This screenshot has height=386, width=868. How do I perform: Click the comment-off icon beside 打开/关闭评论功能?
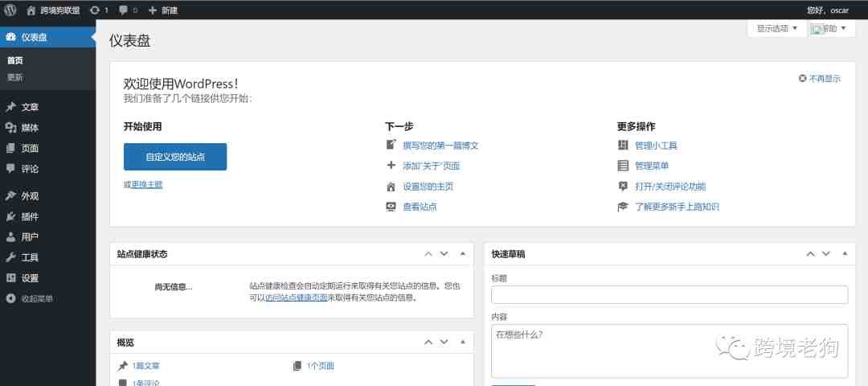pos(623,186)
